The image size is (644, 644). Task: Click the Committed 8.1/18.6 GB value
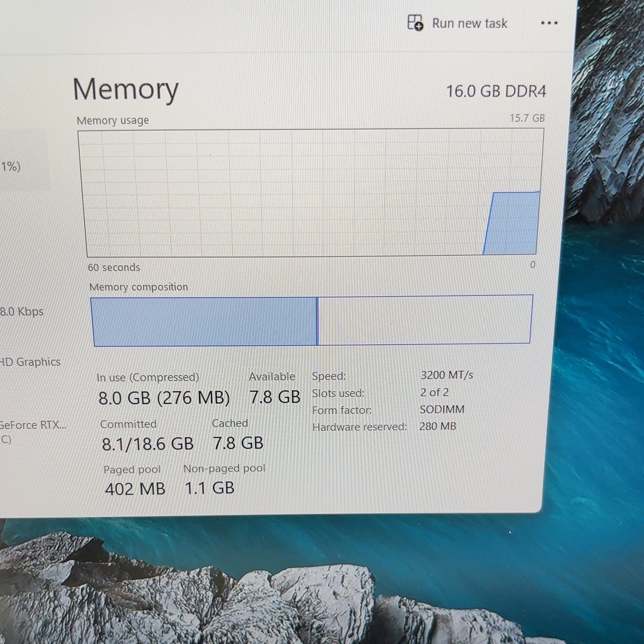click(148, 444)
